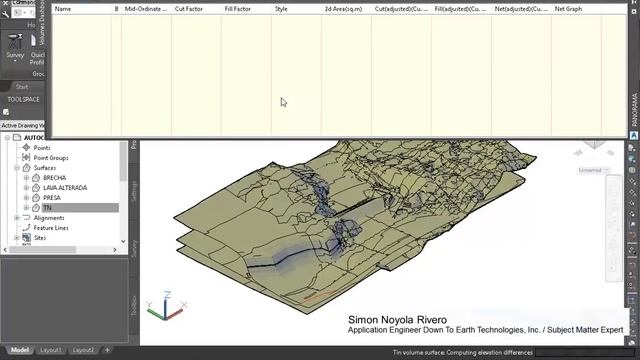Click Prospector horizontal scrollbar left arrow
640x360 pixels.
point(5,249)
